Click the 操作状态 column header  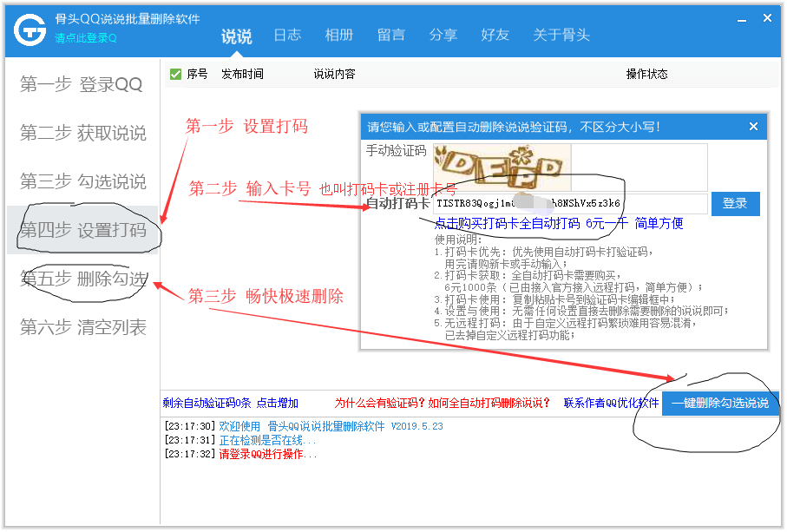pyautogui.click(x=646, y=75)
